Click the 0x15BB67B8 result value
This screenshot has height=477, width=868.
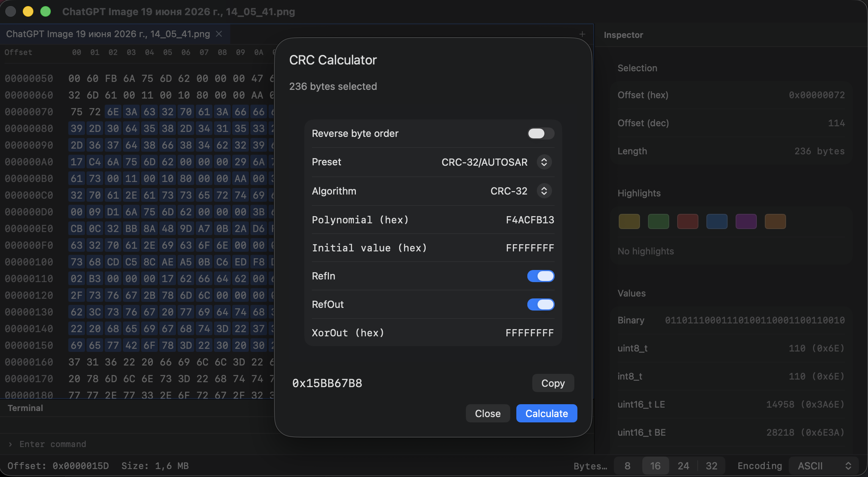pyautogui.click(x=327, y=383)
